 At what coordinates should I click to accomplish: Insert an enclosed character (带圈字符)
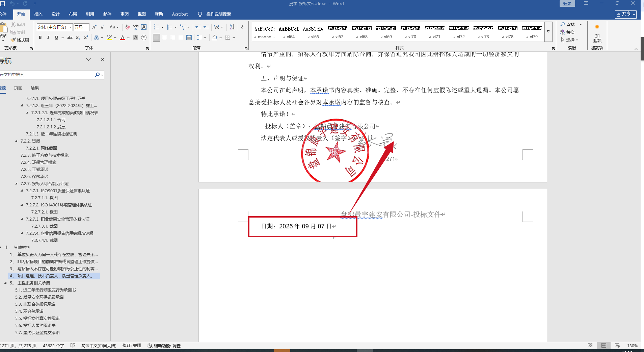tap(144, 37)
